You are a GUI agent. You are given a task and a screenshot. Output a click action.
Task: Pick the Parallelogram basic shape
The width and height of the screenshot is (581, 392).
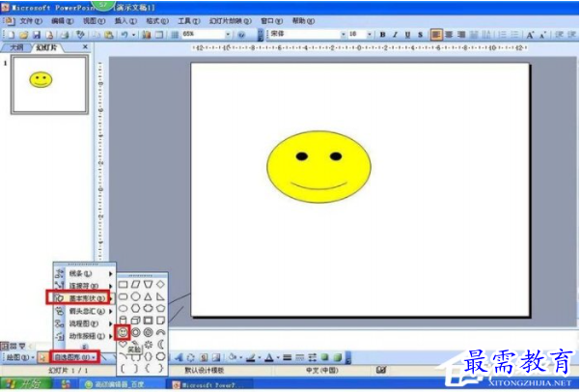click(136, 285)
